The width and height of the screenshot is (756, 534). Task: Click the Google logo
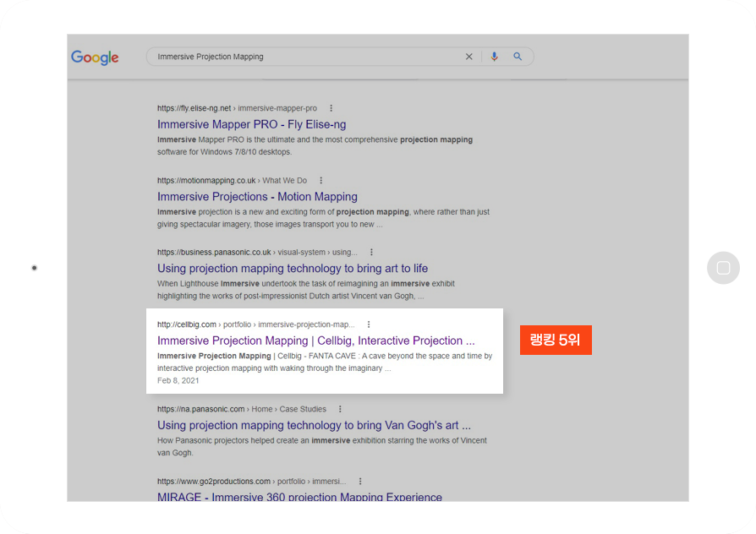tap(95, 57)
